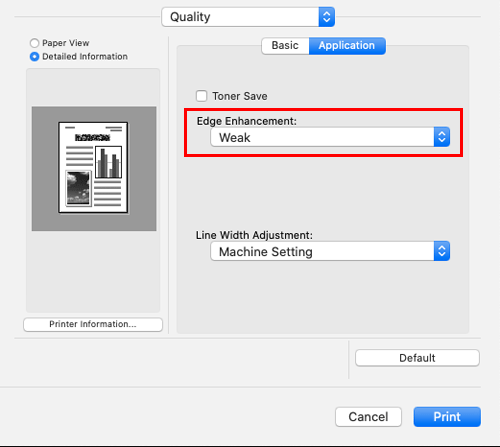
Task: Click the document page preview thumbnail
Action: point(93,168)
